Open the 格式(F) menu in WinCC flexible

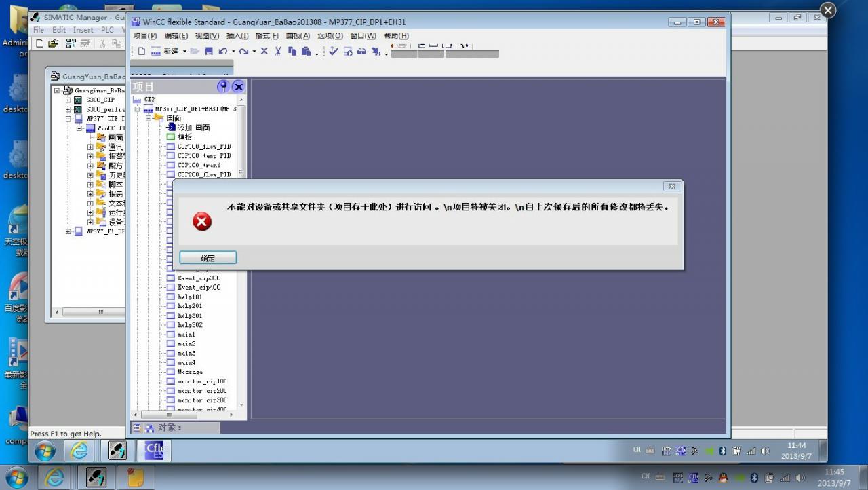[x=267, y=36]
